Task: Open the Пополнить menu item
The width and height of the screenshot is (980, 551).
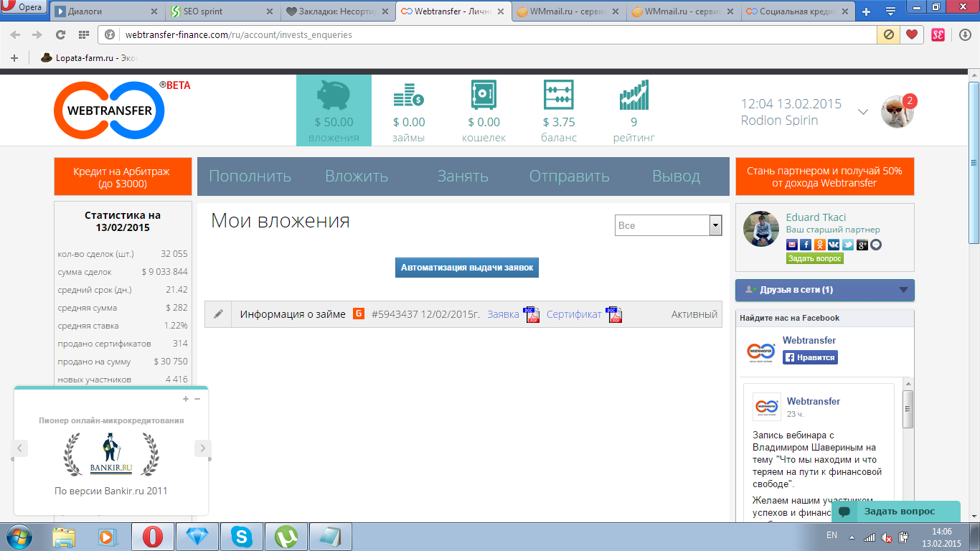Action: pyautogui.click(x=250, y=176)
